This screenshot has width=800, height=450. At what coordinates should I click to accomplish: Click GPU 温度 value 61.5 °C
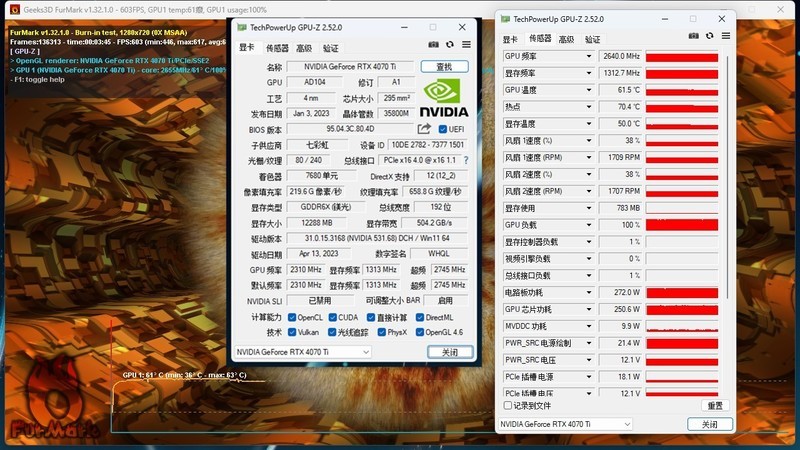tap(620, 90)
